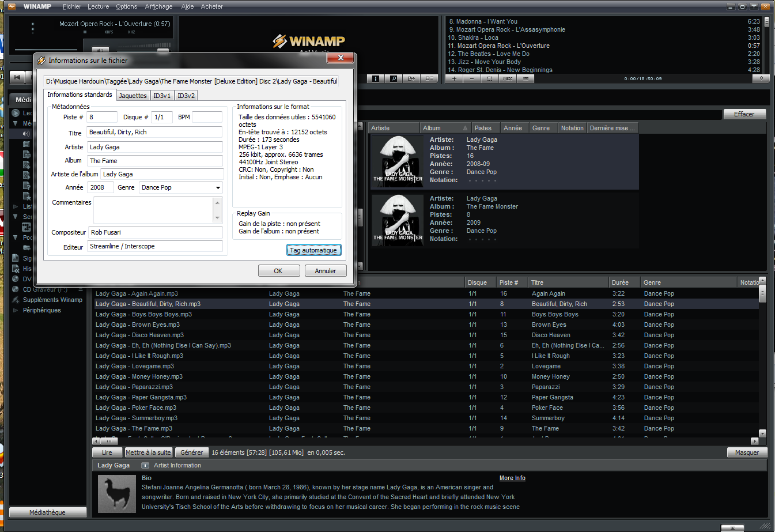This screenshot has width=775, height=532.
Task: Sort tracks by Durée column header
Action: (x=625, y=282)
